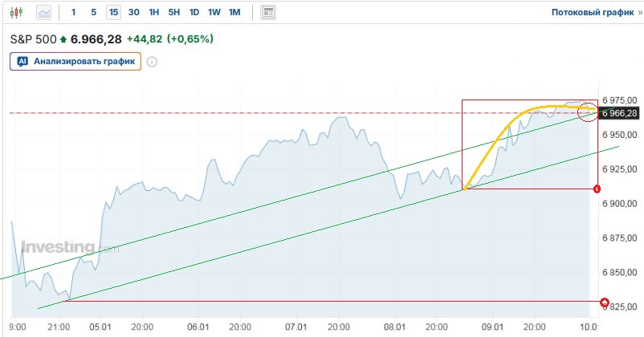Open the news layout icon in toolbar
Screen dimensions: 644x337
click(268, 13)
